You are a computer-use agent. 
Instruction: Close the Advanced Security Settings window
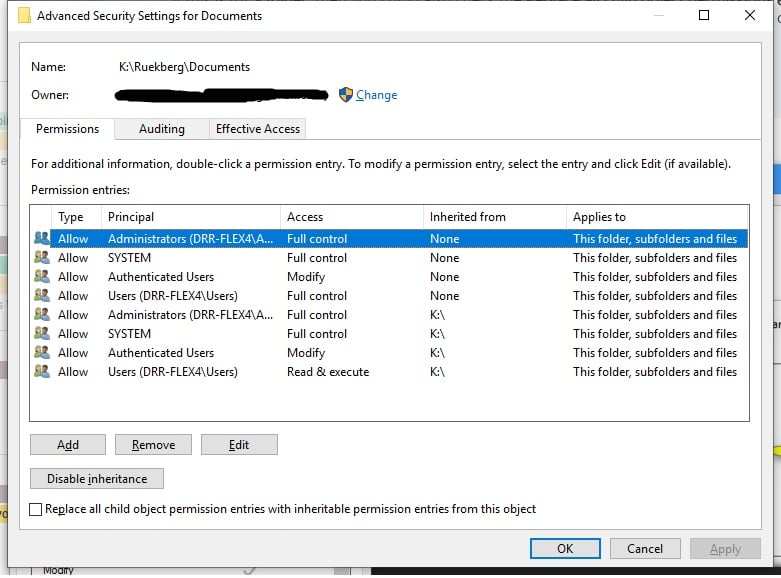pyautogui.click(x=750, y=15)
